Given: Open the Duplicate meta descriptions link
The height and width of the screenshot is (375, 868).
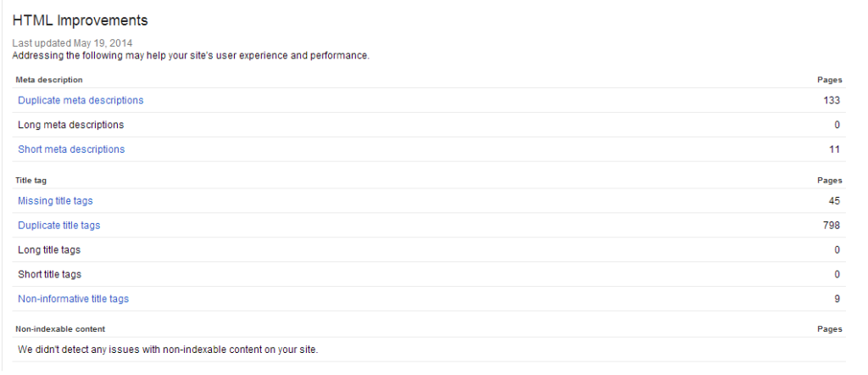Looking at the screenshot, I should tap(81, 100).
